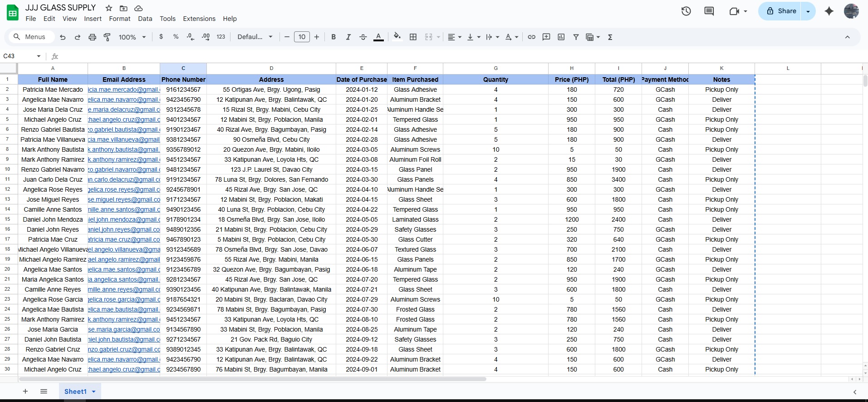Format cells as percent
This screenshot has height=402, width=868.
176,37
